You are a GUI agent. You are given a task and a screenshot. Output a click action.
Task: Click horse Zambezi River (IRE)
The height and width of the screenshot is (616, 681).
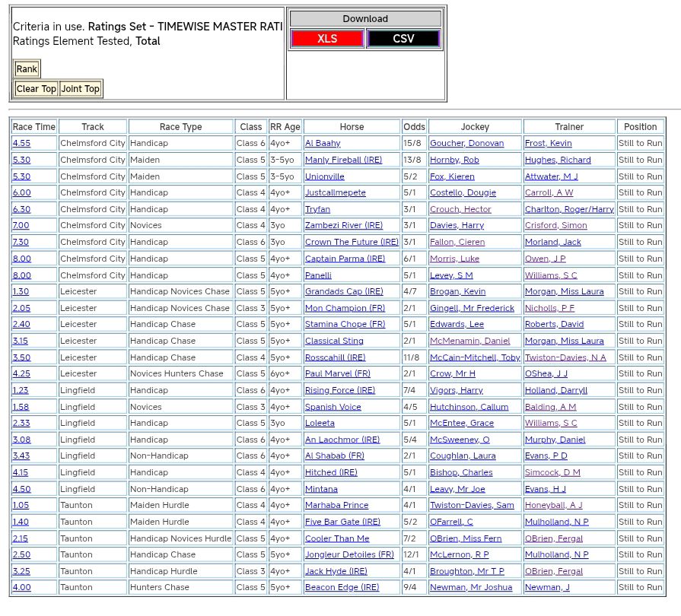pos(344,226)
